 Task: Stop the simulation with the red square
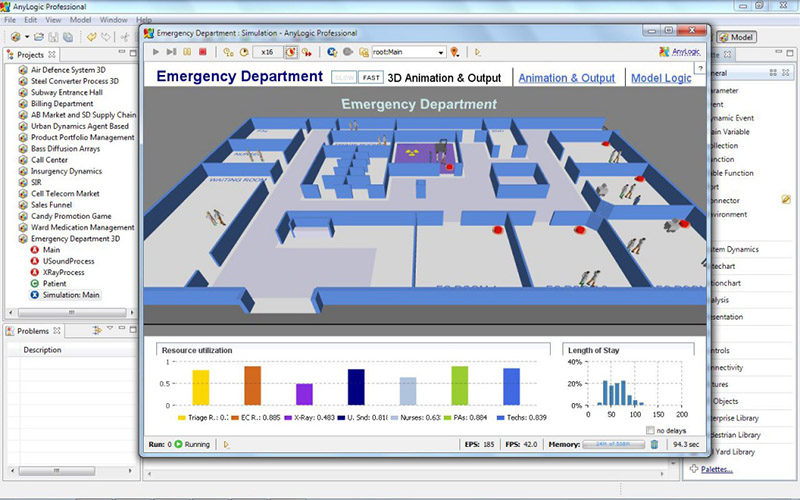203,52
